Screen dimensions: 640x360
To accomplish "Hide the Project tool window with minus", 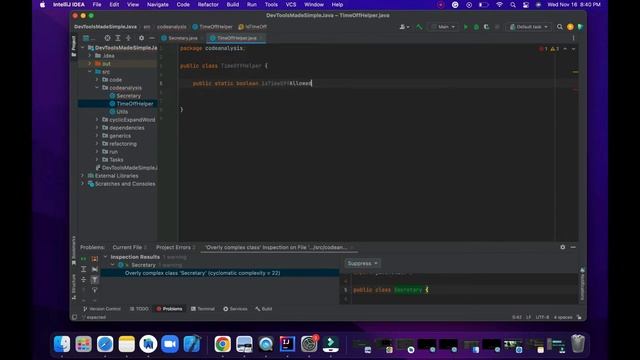I will [x=152, y=38].
